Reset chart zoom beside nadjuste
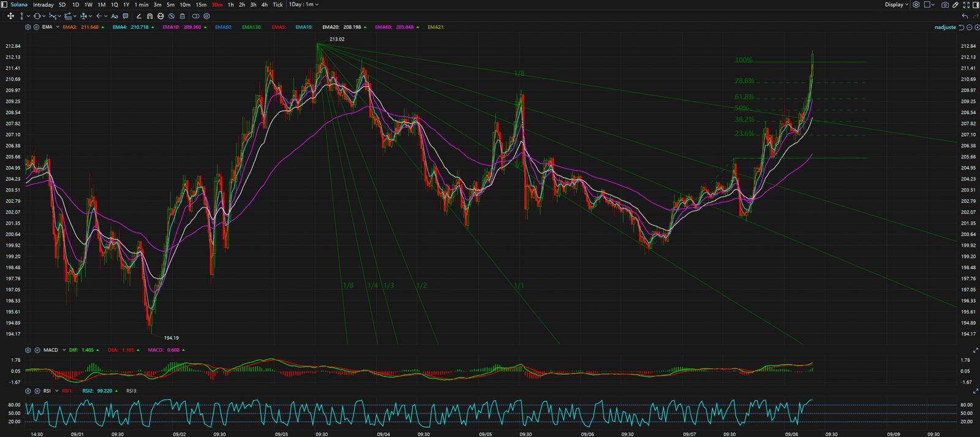This screenshot has width=980, height=437. click(962, 27)
